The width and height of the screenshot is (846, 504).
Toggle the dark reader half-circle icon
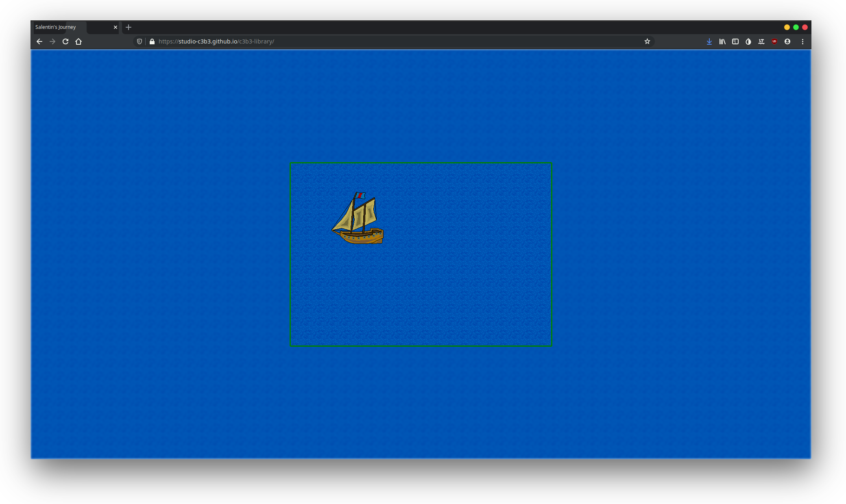(748, 41)
